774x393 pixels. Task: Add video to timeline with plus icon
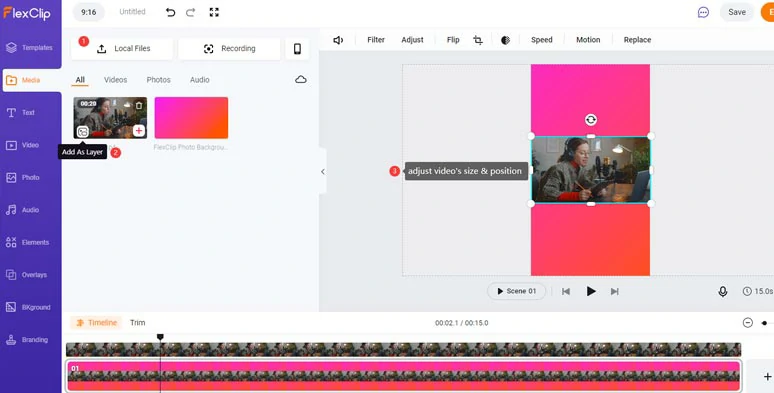tap(139, 130)
